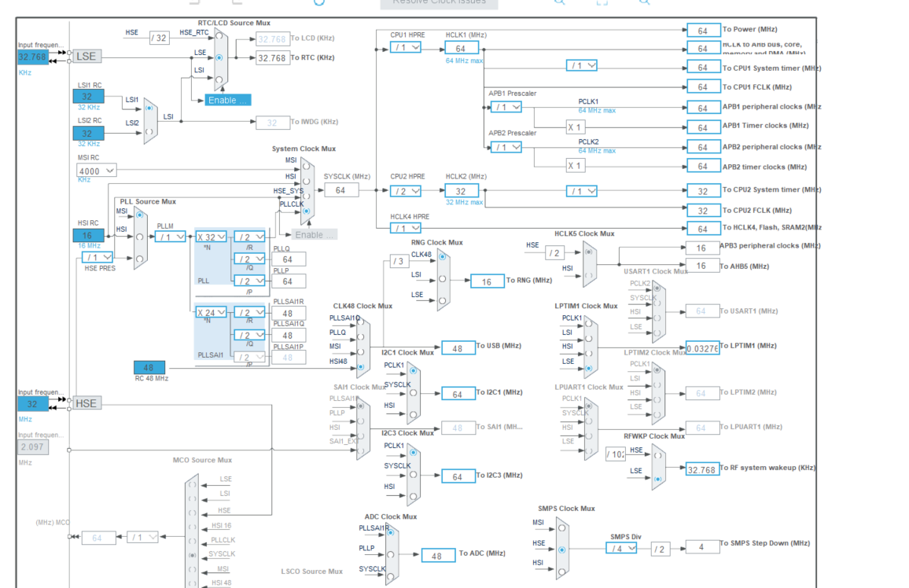This screenshot has height=588, width=909.
Task: Click the fit-diagram-to-window icon
Action: click(603, 3)
